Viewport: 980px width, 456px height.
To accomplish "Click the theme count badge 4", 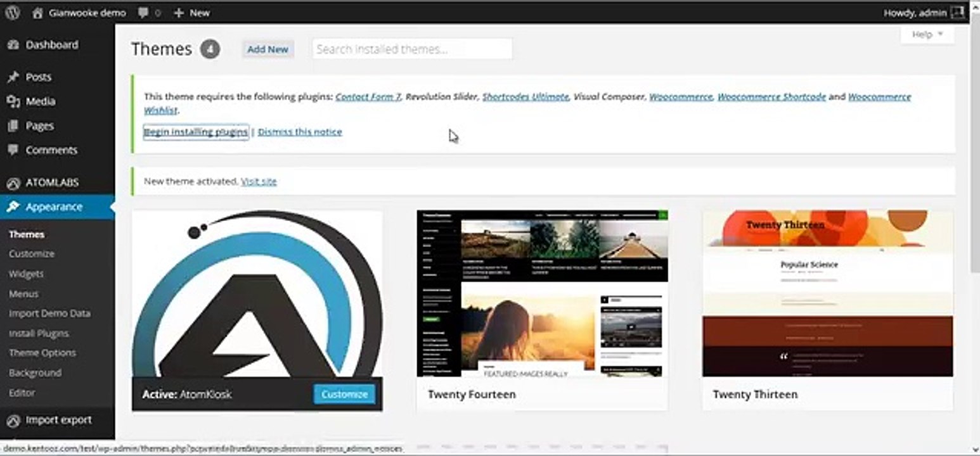I will coord(210,49).
